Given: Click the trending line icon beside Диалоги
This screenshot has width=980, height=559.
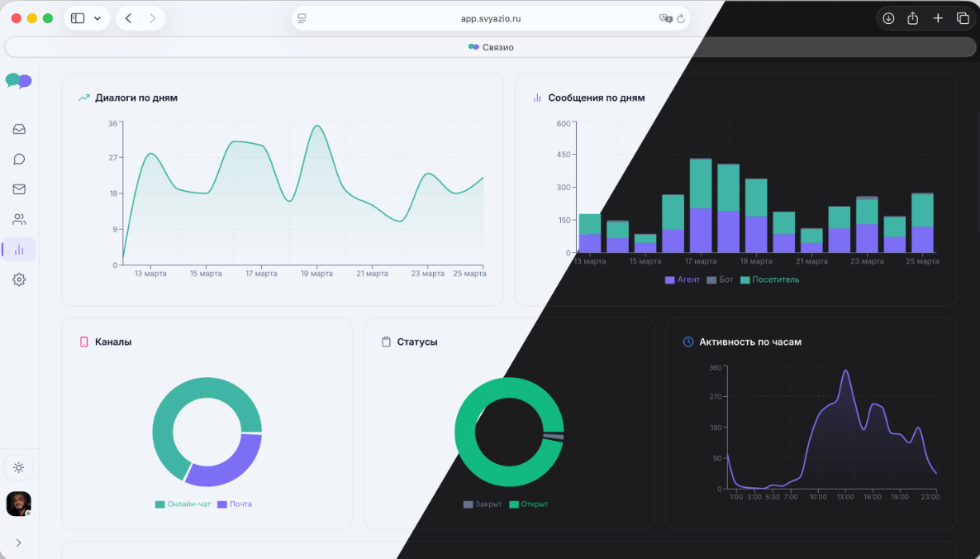Looking at the screenshot, I should [x=83, y=98].
